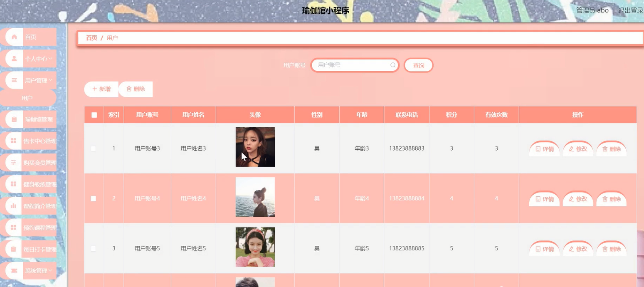Collapse the 用户管理 submenu arrow
This screenshot has width=644, height=287.
click(50, 80)
